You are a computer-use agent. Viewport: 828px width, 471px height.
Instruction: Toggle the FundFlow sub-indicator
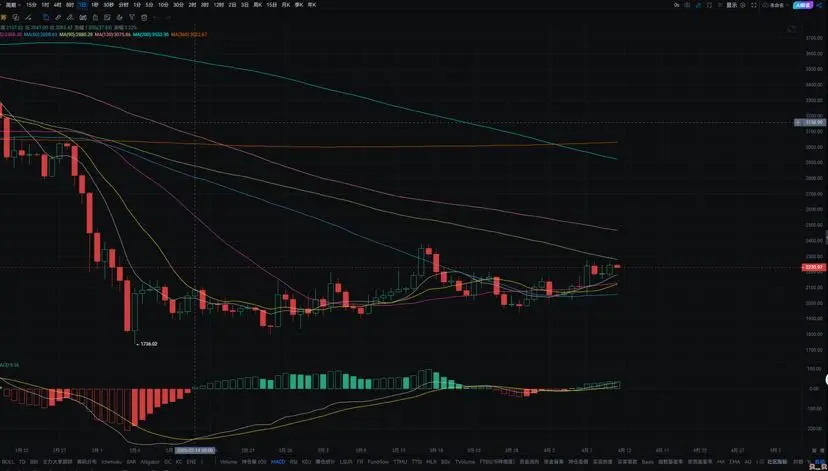point(378,461)
